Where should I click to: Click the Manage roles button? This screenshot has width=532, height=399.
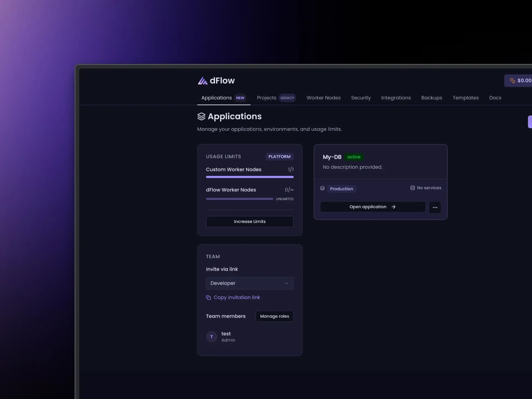[274, 316]
